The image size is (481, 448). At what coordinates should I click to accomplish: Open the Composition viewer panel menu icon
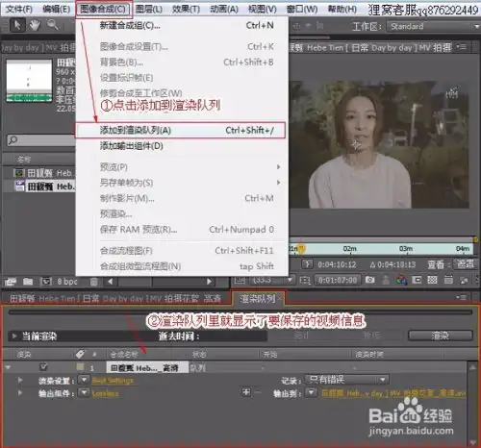click(x=462, y=47)
